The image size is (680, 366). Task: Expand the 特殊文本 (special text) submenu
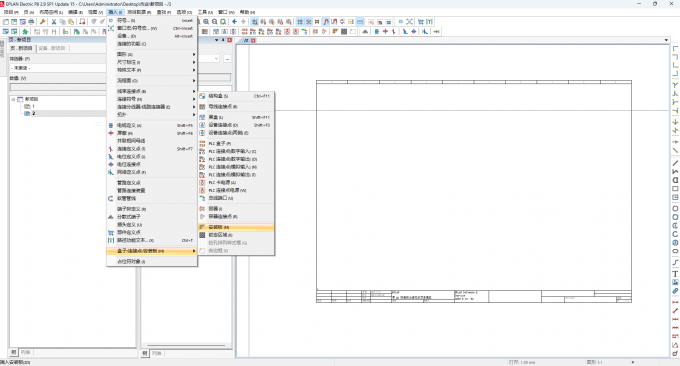coord(152,70)
